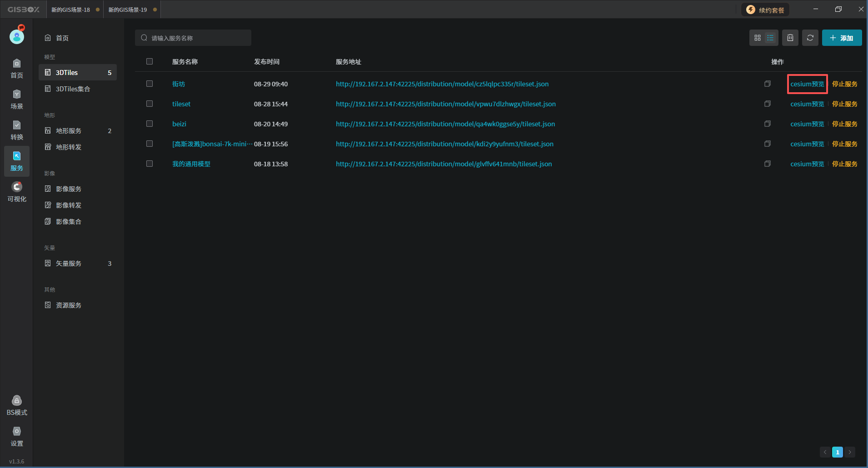868x468 pixels.
Task: Switch to list view layout
Action: (770, 38)
